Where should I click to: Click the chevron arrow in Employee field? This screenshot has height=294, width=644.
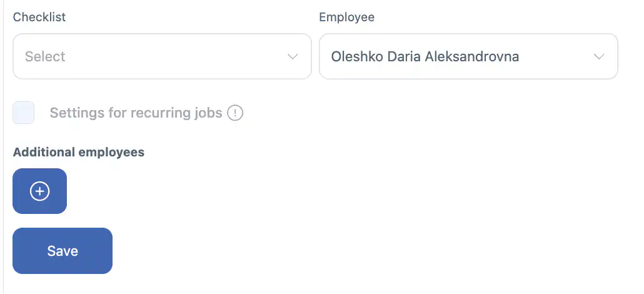pos(598,56)
